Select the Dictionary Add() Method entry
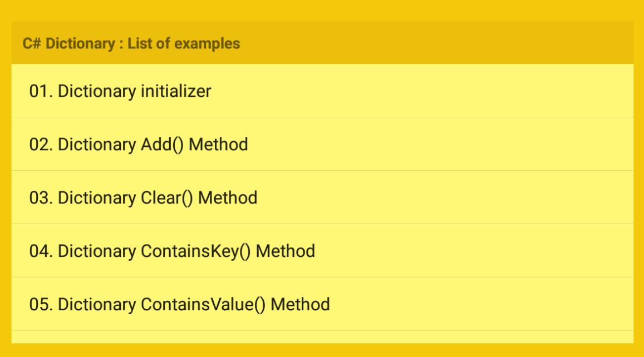Screen dimensions: 644x357 click(x=139, y=145)
